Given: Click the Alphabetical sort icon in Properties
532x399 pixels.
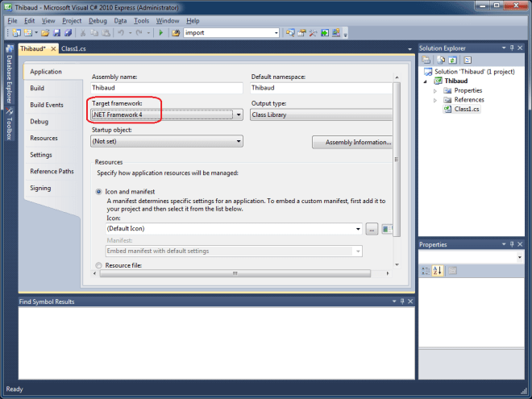Looking at the screenshot, I should coord(438,271).
